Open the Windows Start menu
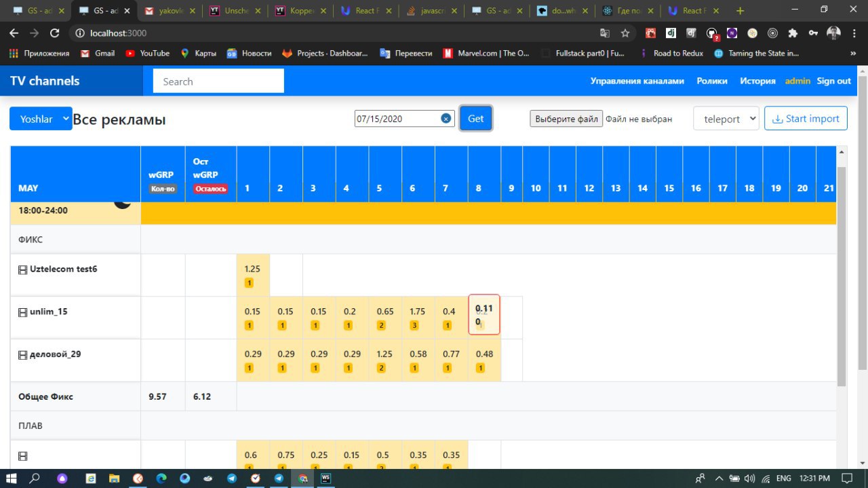This screenshot has width=868, height=488. 12,478
